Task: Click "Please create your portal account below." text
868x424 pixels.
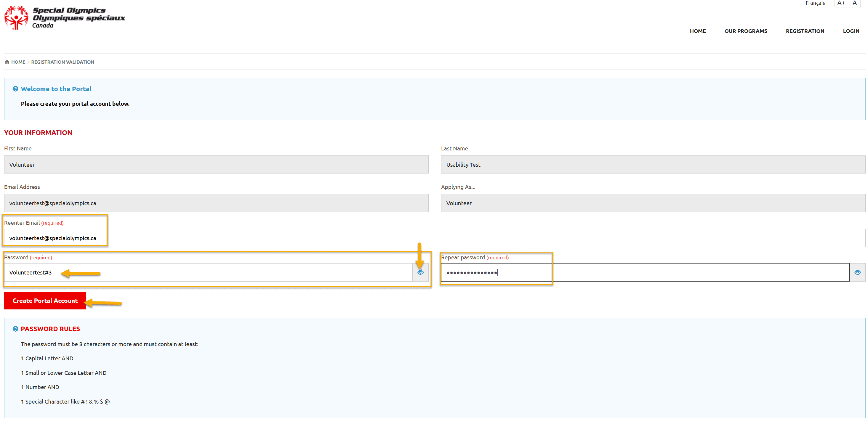Action: (x=75, y=104)
